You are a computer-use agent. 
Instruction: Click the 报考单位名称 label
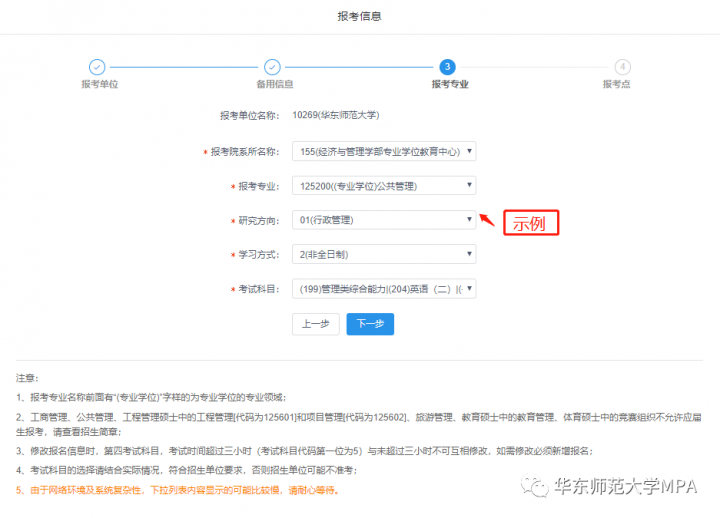click(x=249, y=116)
